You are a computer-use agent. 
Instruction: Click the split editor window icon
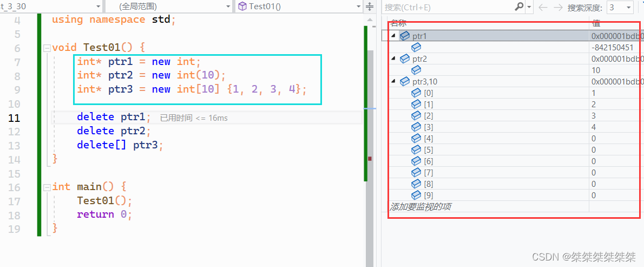370,6
